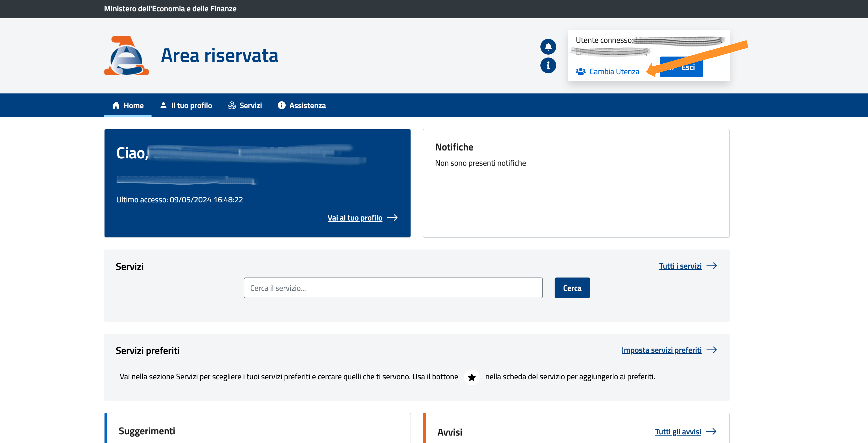The width and height of the screenshot is (868, 443).
Task: Click arrow next to Vai al tuo profilo
Action: tap(392, 218)
